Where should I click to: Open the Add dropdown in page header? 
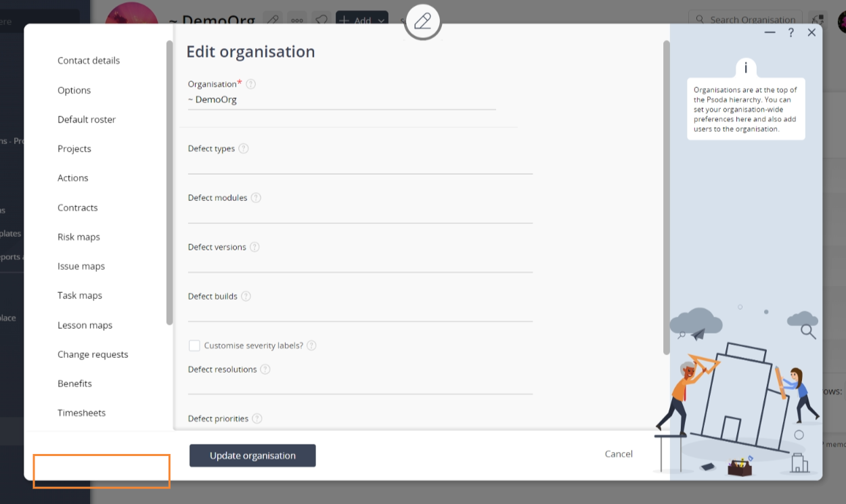click(362, 20)
